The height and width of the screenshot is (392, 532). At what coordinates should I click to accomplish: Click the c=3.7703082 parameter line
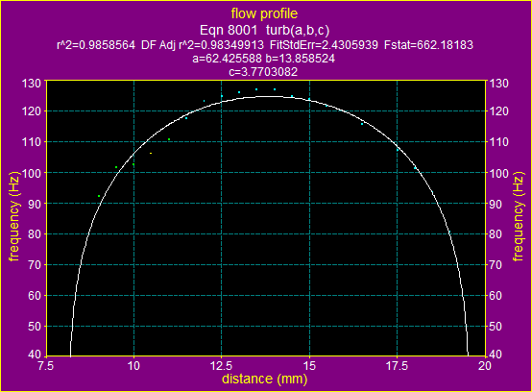[264, 72]
